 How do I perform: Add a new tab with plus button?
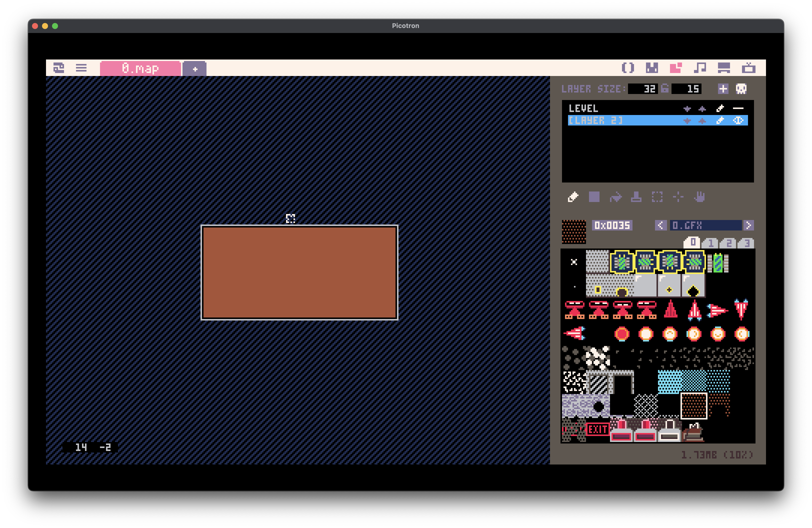pos(195,69)
